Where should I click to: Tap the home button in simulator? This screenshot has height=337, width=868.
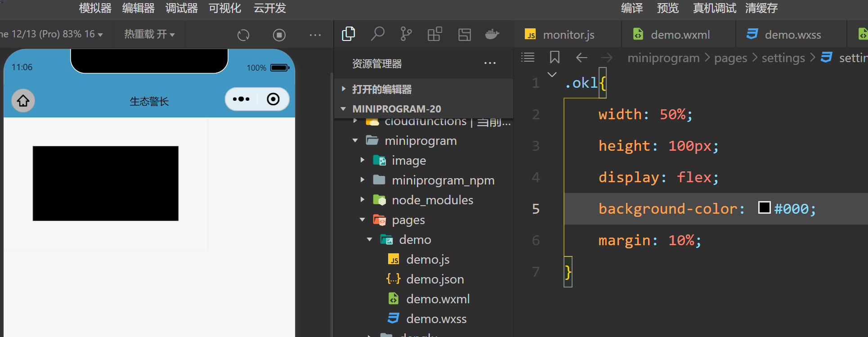(x=23, y=101)
